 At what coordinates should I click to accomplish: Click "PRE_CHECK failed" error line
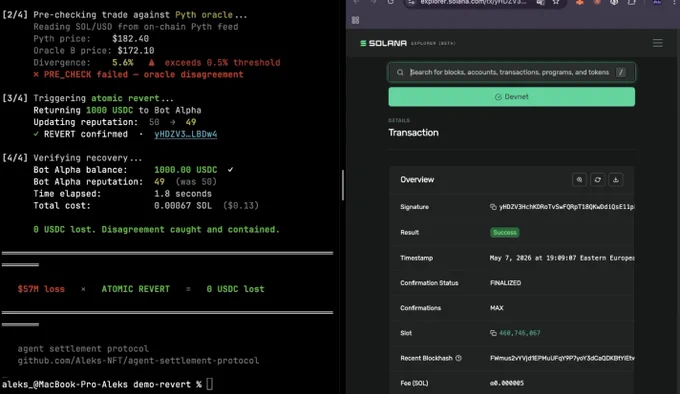[x=138, y=75]
